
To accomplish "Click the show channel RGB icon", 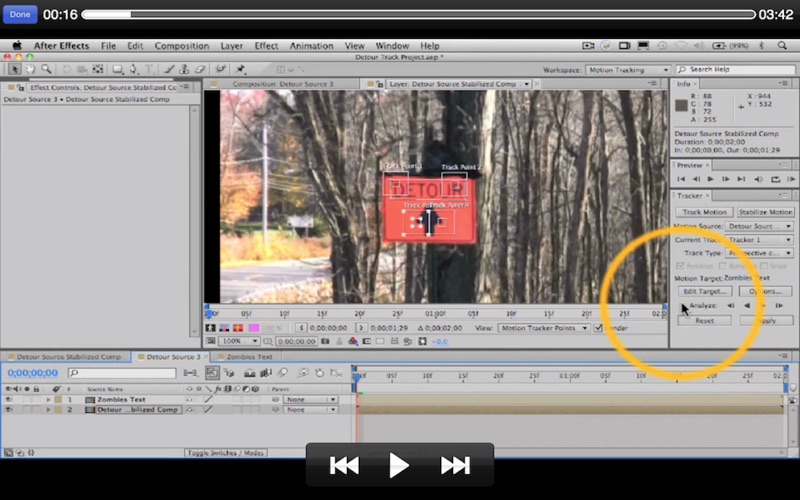I will click(x=353, y=341).
